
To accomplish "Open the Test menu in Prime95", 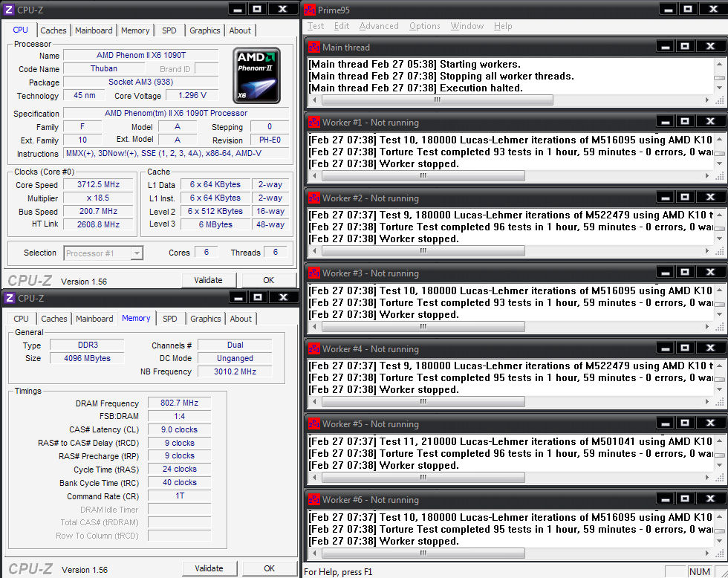I will point(316,26).
